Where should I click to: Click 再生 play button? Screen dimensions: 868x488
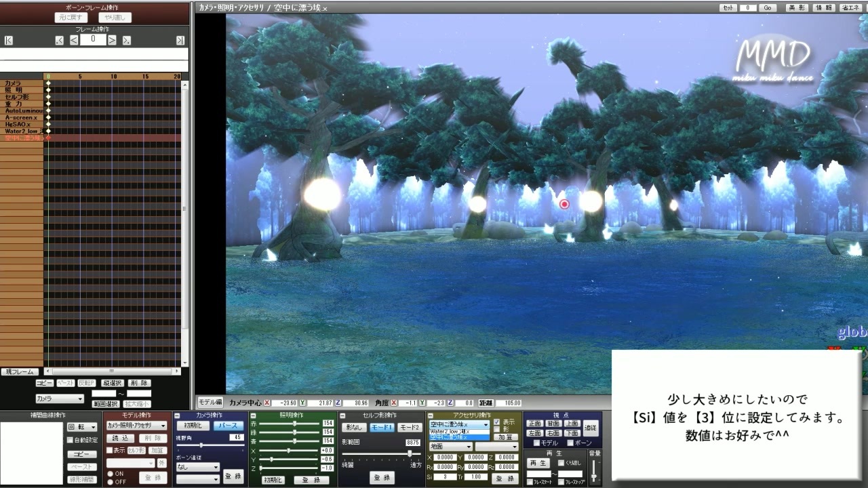click(x=540, y=463)
